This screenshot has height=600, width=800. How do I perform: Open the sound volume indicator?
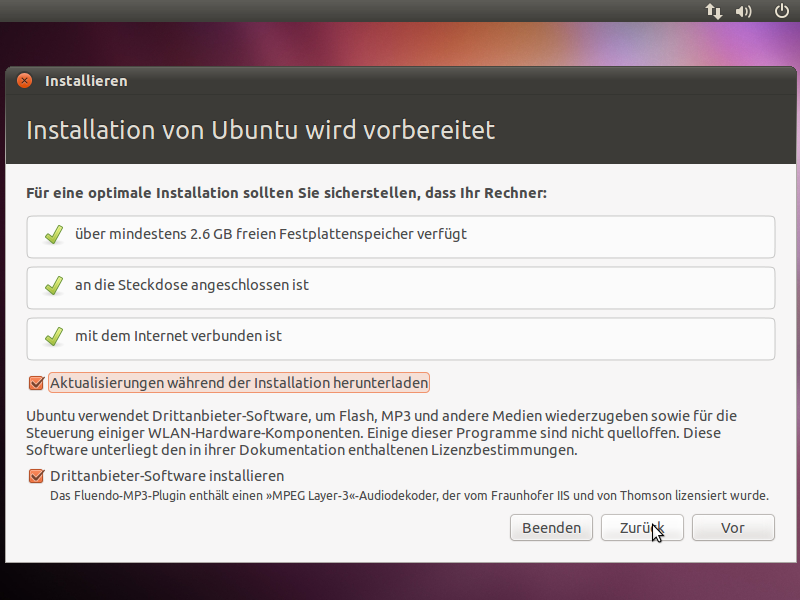pos(743,11)
